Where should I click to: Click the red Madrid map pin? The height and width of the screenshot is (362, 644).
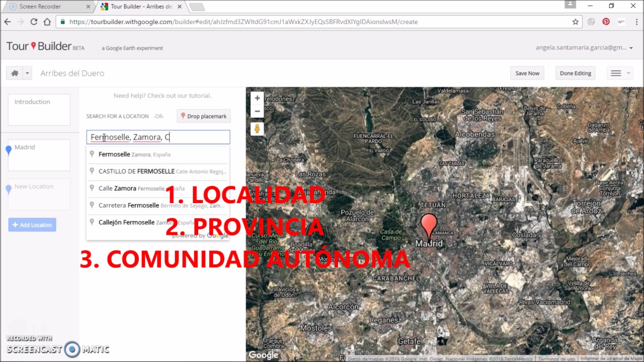[x=429, y=225]
